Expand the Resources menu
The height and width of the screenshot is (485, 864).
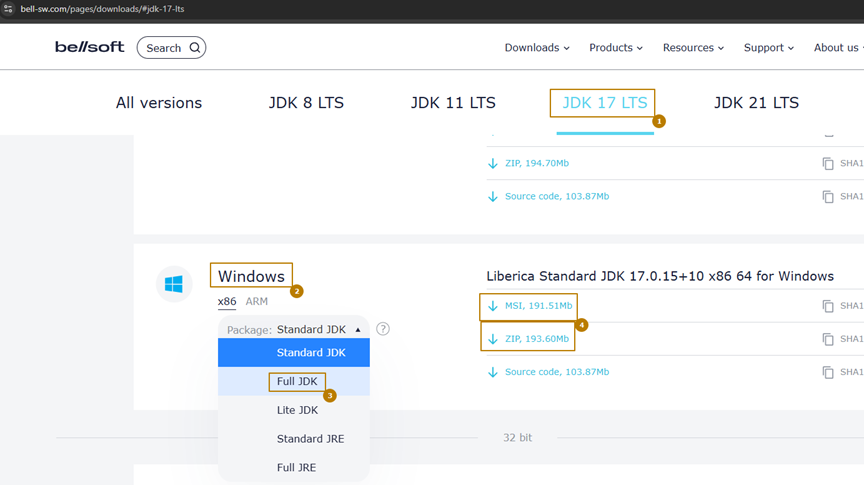[x=693, y=47]
